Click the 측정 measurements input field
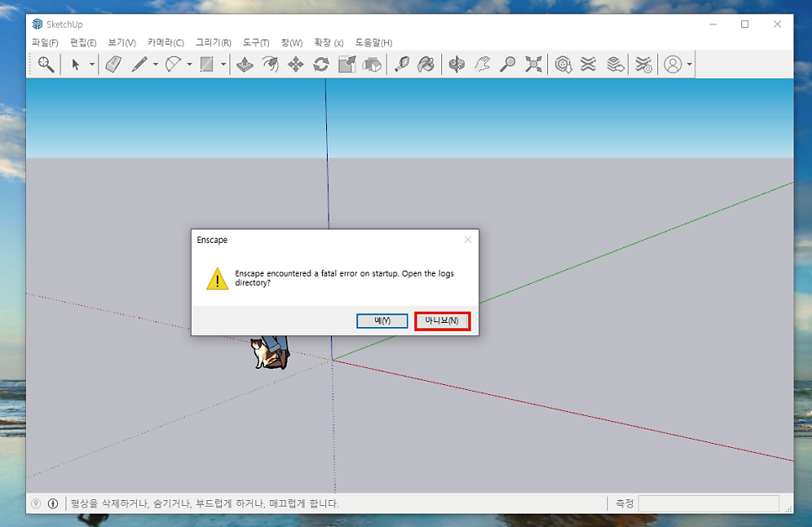Viewport: 812px width, 527px height. tap(709, 503)
